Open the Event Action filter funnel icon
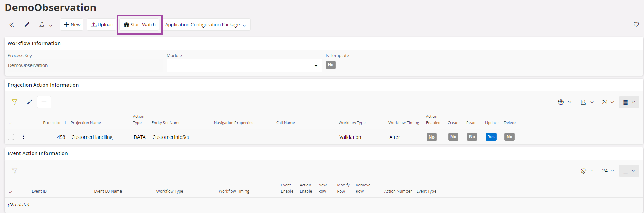644x213 pixels. 15,171
